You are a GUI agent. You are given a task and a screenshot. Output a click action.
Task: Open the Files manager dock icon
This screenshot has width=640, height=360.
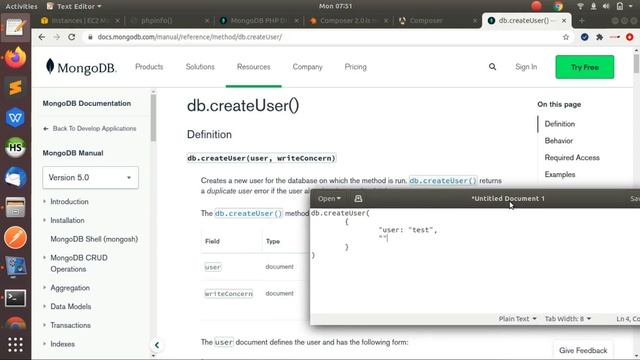point(16,207)
